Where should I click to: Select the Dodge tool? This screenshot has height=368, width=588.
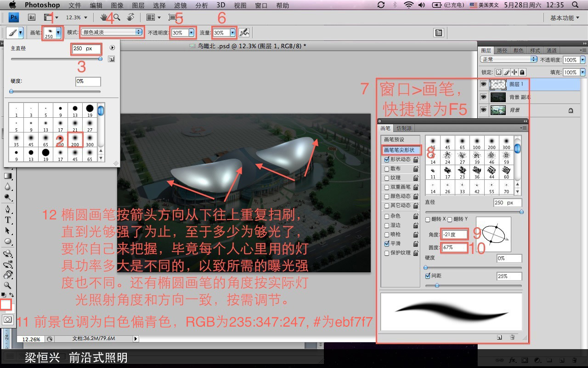(x=8, y=197)
